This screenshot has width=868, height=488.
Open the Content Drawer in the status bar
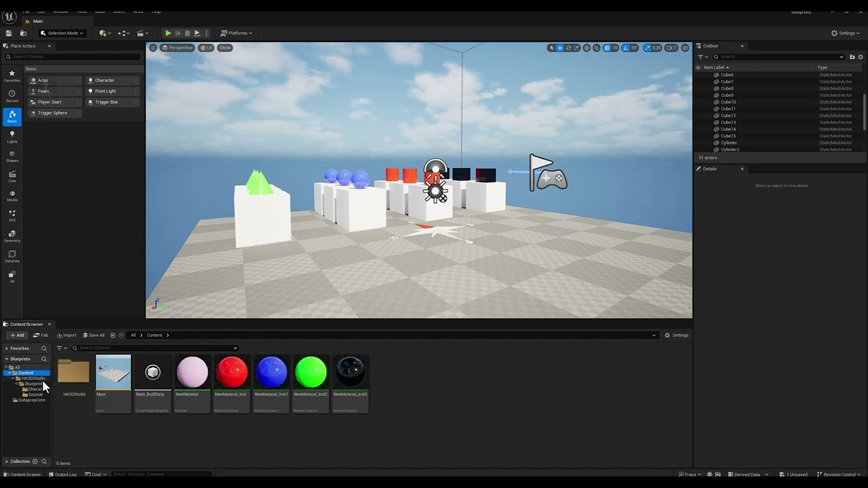(22, 474)
